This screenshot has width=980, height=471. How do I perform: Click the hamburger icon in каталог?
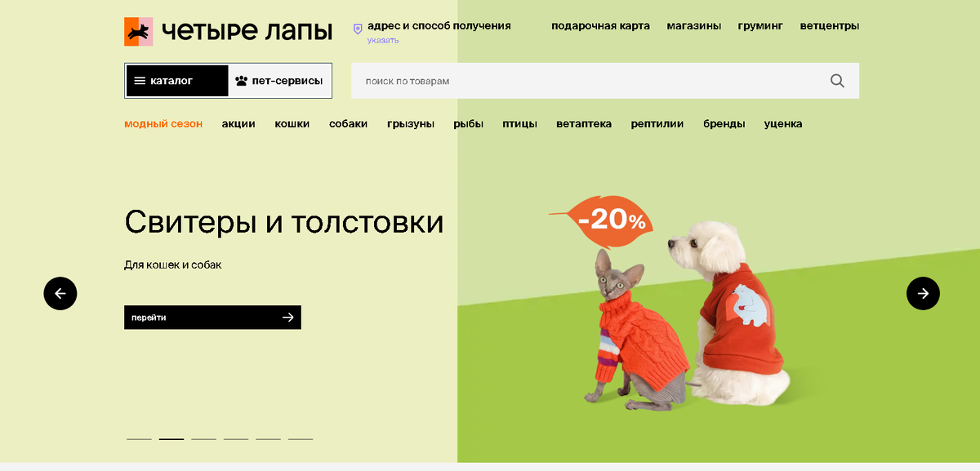tap(140, 81)
